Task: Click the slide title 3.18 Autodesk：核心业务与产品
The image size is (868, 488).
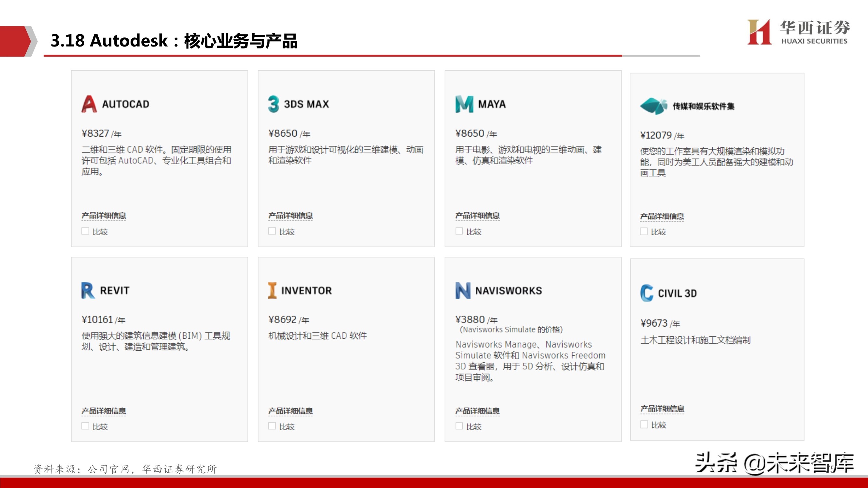Action: tap(174, 41)
